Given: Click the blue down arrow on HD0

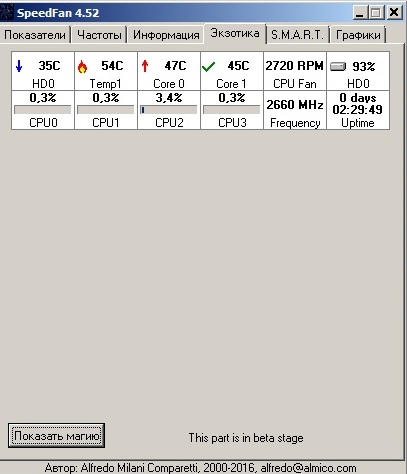Looking at the screenshot, I should [19, 66].
